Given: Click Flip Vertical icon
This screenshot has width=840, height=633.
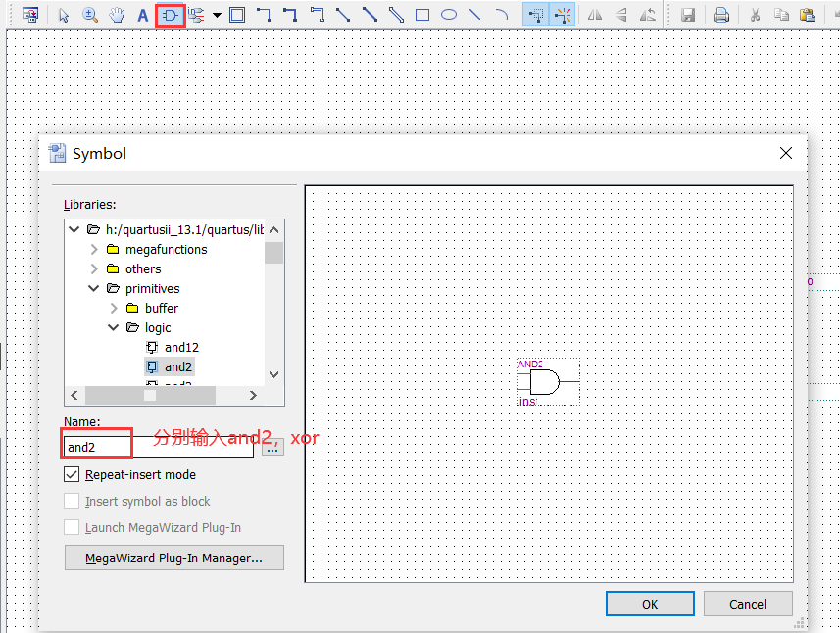Looking at the screenshot, I should pos(621,15).
